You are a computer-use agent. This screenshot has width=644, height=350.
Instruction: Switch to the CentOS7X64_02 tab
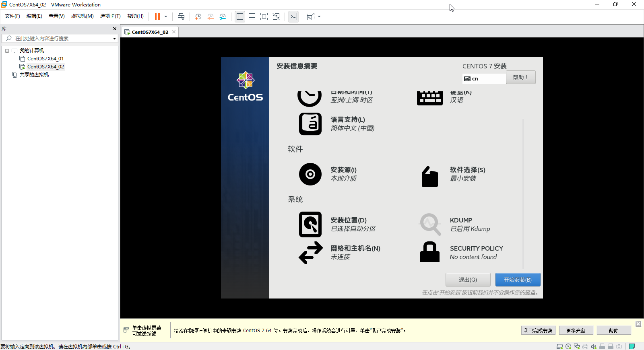pyautogui.click(x=150, y=32)
